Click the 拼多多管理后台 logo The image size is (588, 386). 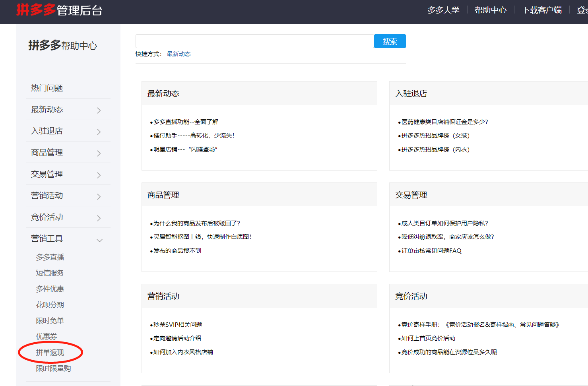[59, 10]
